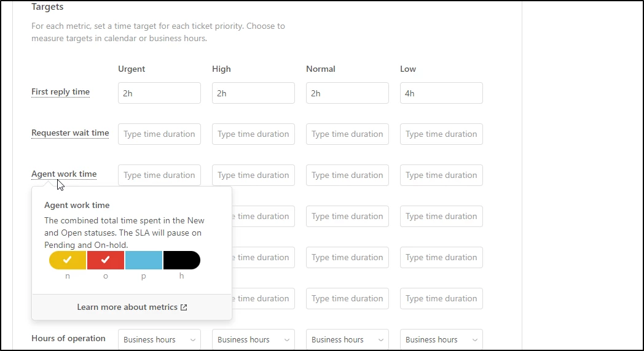Focus the Urgent Requester wait time field

pos(159,134)
